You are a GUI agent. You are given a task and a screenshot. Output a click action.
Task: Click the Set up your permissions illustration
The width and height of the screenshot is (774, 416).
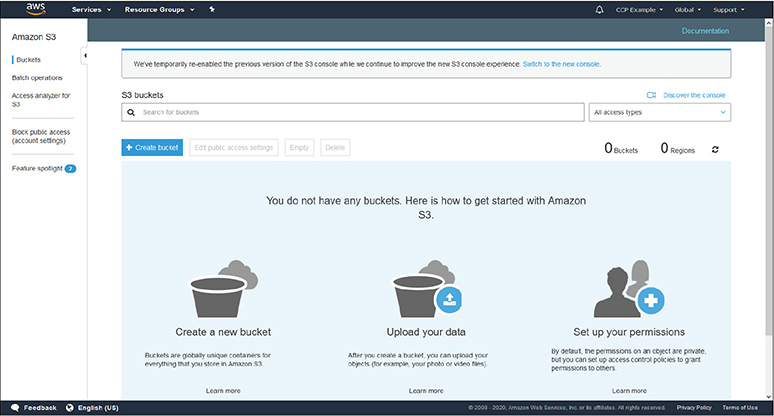[627, 290]
